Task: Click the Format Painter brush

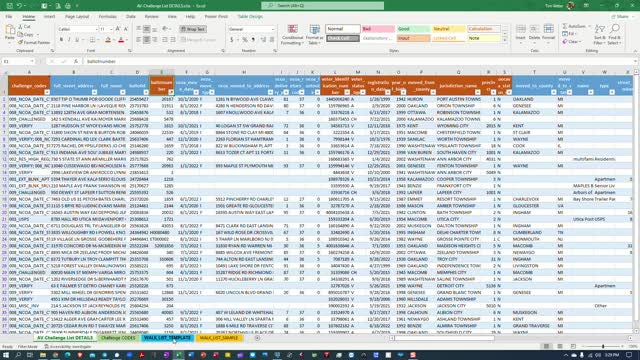Action: (20, 42)
